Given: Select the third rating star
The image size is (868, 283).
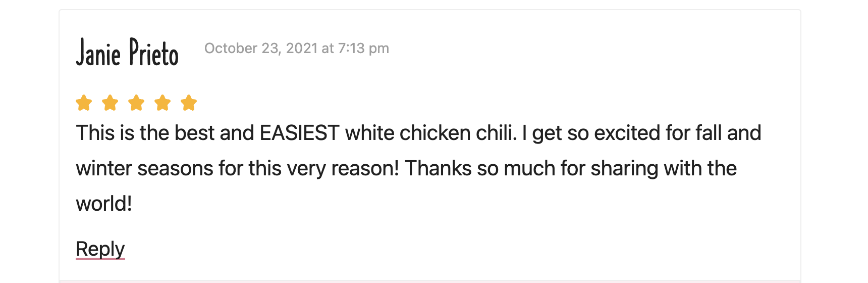Looking at the screenshot, I should tap(136, 103).
